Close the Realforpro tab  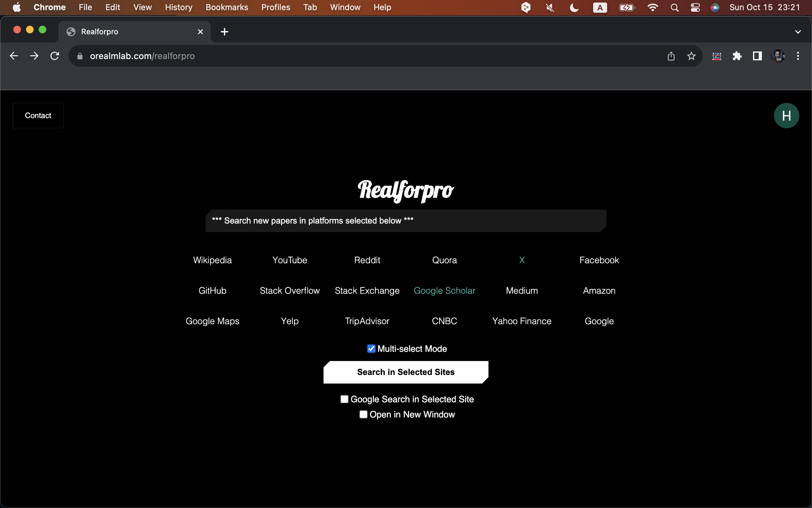click(200, 31)
